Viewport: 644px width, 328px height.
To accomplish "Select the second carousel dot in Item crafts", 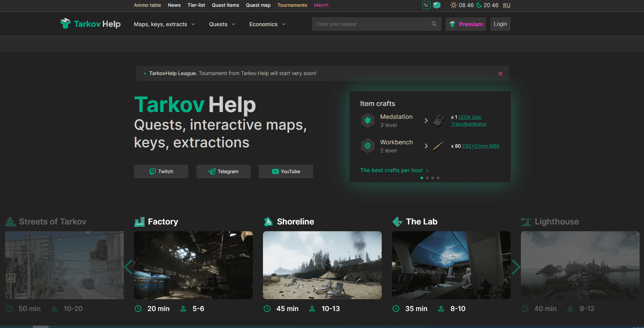I will (427, 178).
